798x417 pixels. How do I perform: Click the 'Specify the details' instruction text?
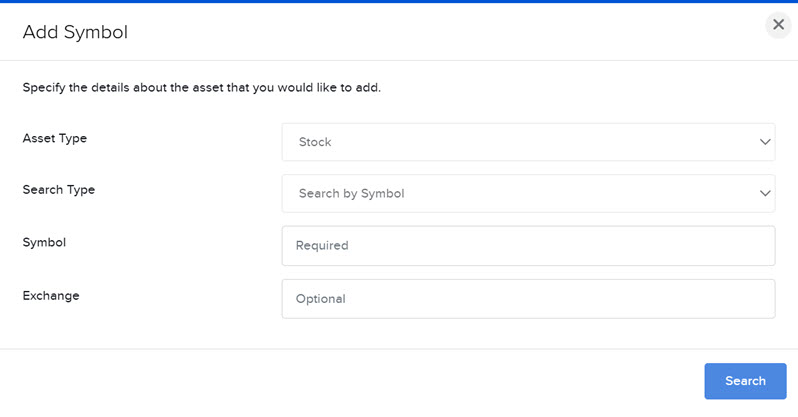(202, 88)
